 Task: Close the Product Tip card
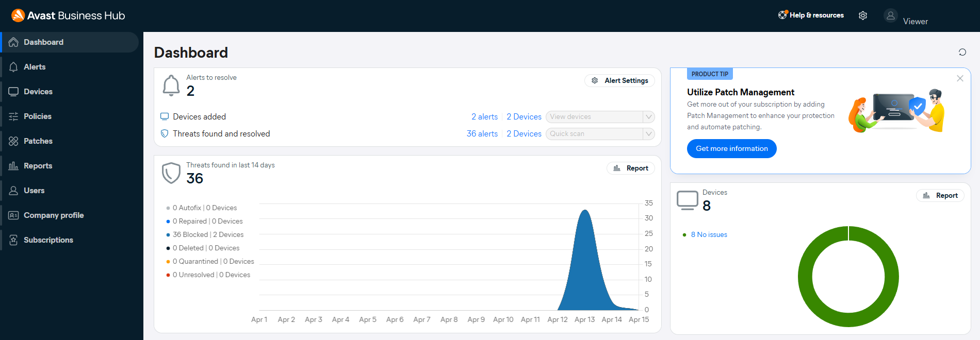coord(960,78)
